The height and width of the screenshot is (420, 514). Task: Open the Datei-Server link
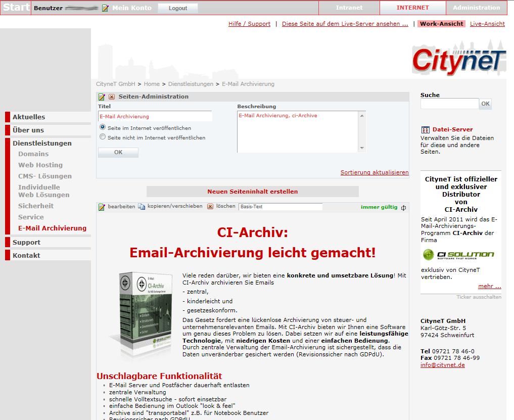tap(452, 129)
